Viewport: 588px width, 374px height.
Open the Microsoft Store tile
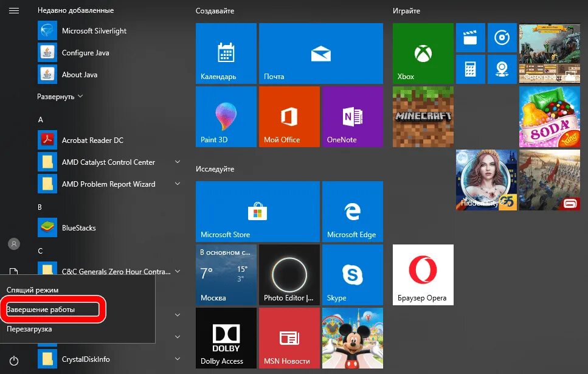click(258, 212)
